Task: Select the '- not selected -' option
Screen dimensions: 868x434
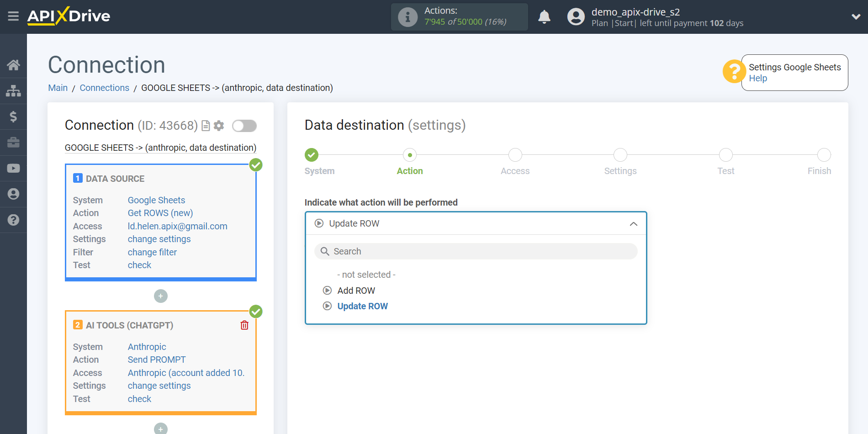Action: coord(366,275)
